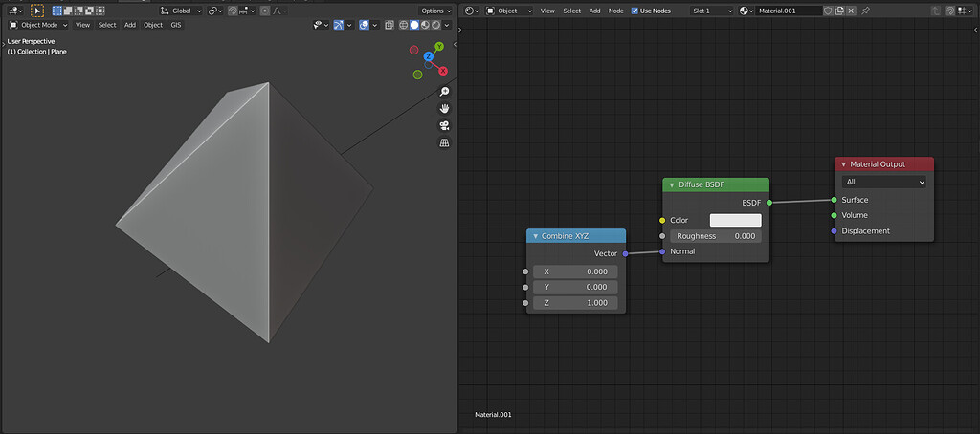Toggle snapping magnet in viewport

click(x=233, y=11)
